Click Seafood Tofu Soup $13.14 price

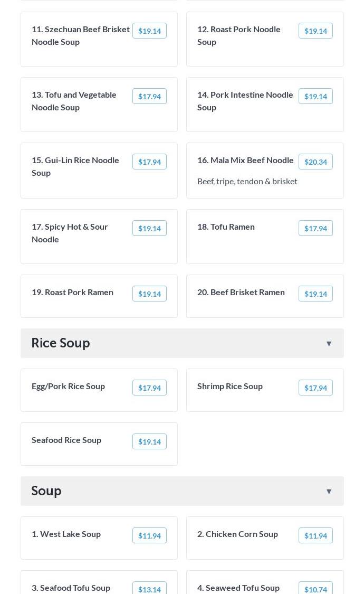pos(149,589)
